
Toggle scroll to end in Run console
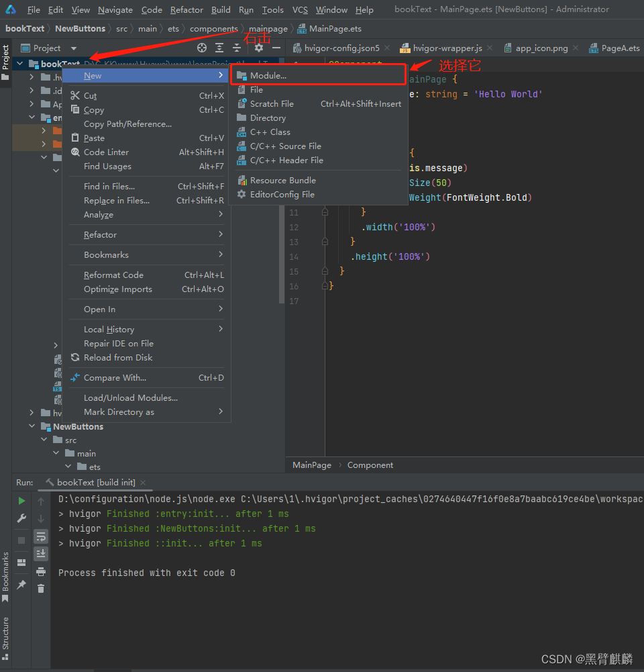41,554
